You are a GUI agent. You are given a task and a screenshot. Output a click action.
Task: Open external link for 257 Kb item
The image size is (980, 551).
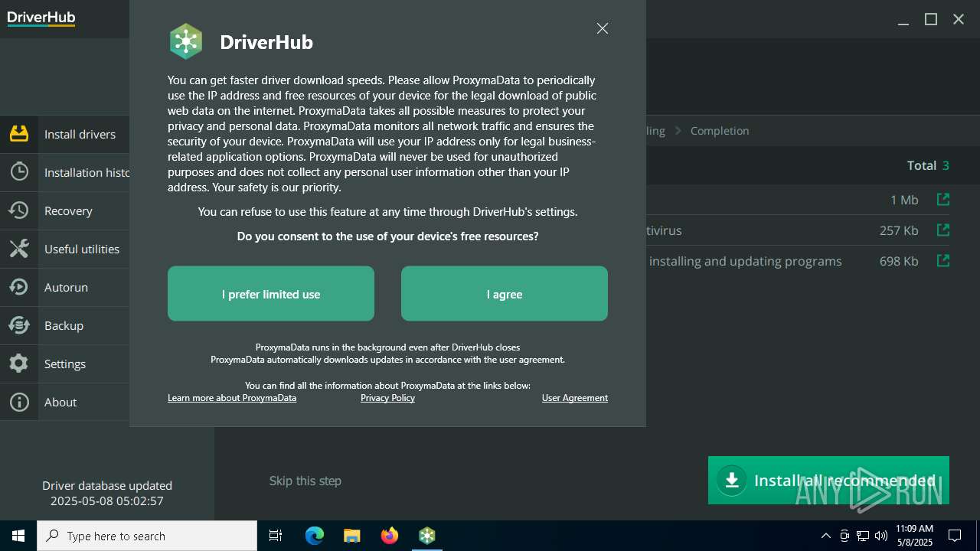click(943, 230)
